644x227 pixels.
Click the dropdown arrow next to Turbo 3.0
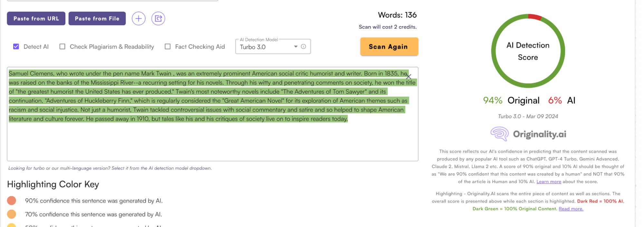click(x=295, y=46)
